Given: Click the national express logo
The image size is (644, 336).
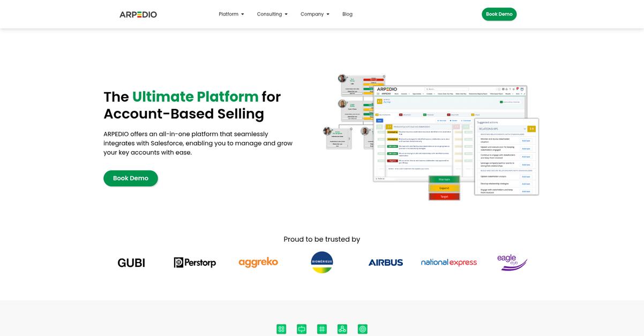Looking at the screenshot, I should point(449,263).
